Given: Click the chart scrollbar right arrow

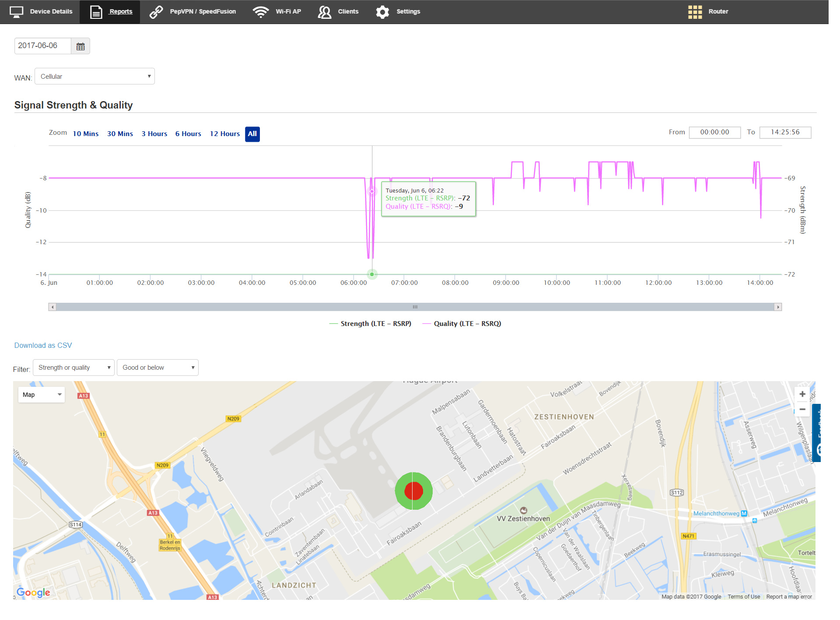Looking at the screenshot, I should 778,307.
